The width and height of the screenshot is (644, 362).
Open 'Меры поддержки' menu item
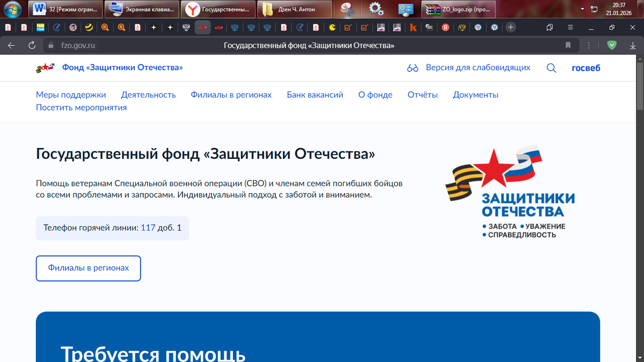click(71, 95)
